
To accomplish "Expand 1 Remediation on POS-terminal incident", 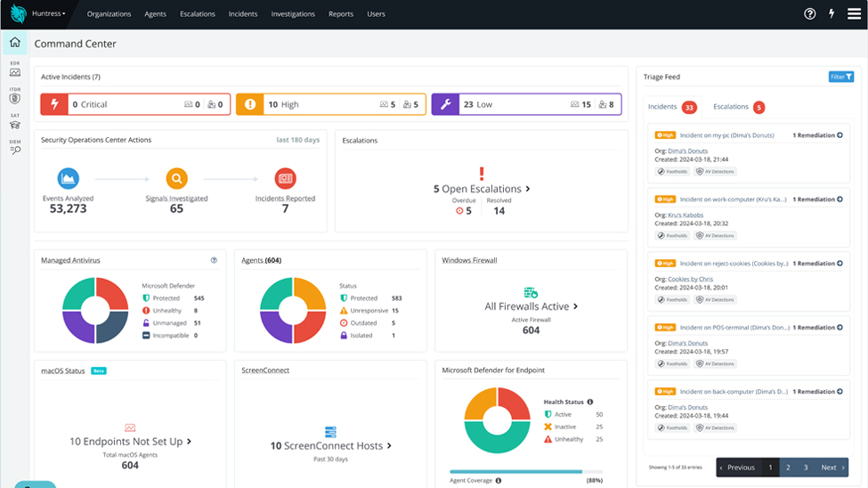I will tap(817, 328).
